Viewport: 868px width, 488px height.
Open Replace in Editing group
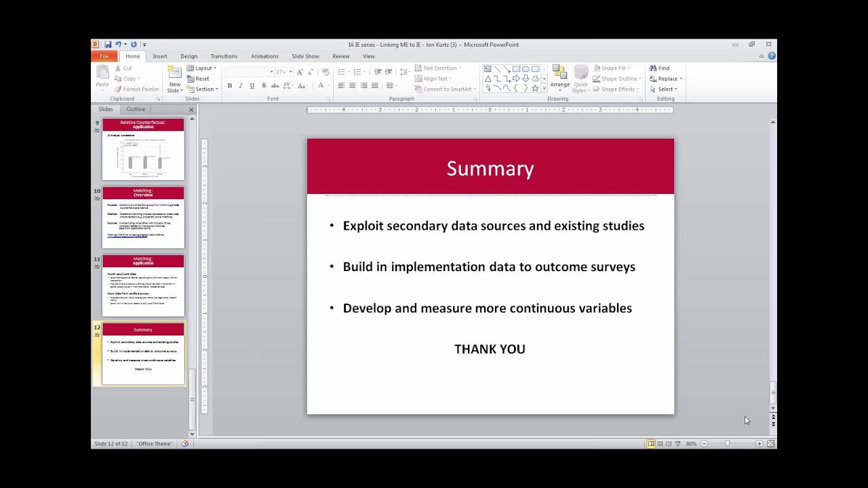point(666,79)
